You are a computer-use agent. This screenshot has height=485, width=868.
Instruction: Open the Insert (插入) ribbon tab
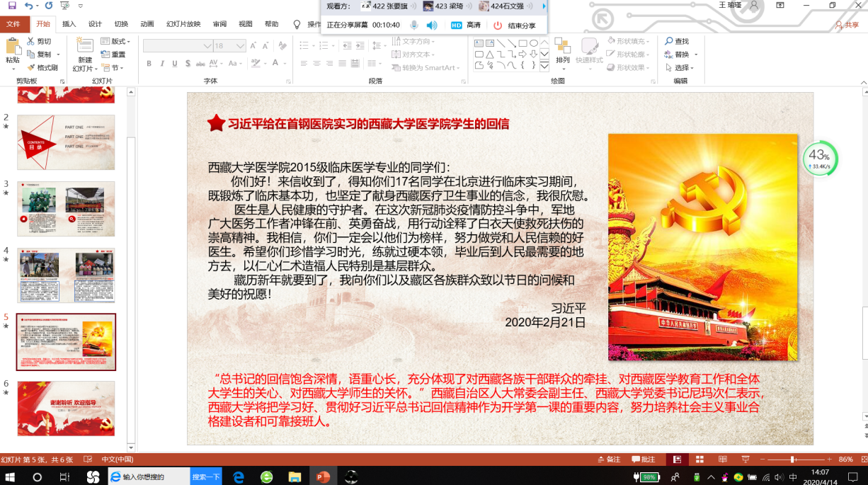tap(69, 24)
